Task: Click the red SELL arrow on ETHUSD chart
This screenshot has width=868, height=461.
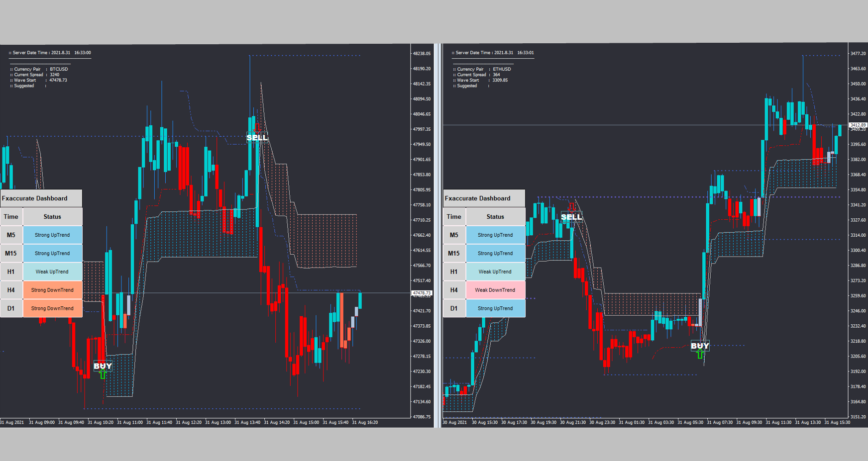Action: tap(571, 207)
